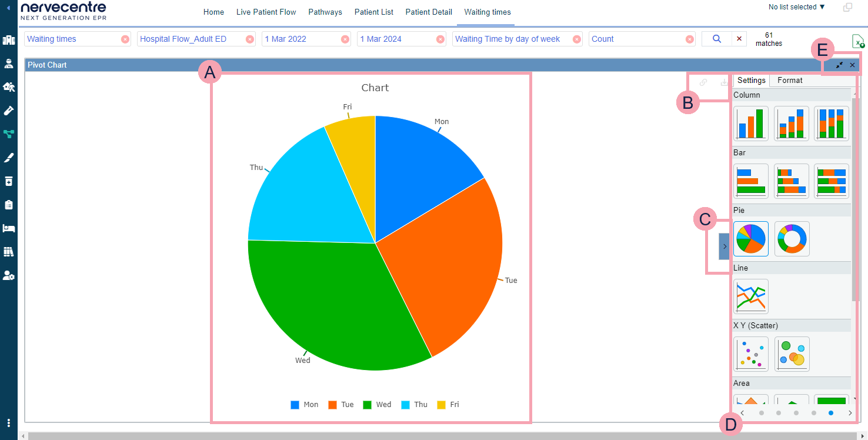This screenshot has width=868, height=440.
Task: Click the Excel export icon
Action: (x=858, y=41)
